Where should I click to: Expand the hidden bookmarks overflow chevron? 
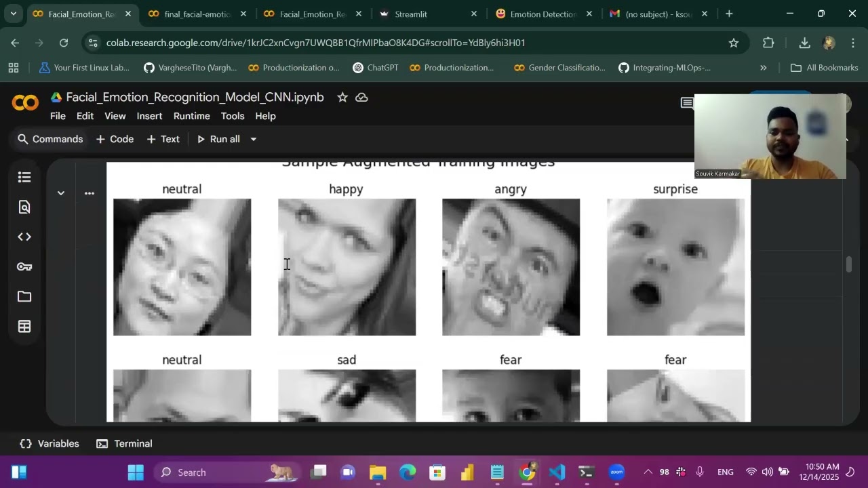(763, 68)
